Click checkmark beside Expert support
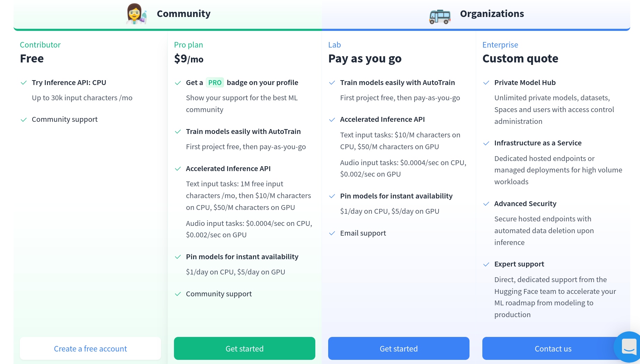The width and height of the screenshot is (640, 364). [x=486, y=264]
